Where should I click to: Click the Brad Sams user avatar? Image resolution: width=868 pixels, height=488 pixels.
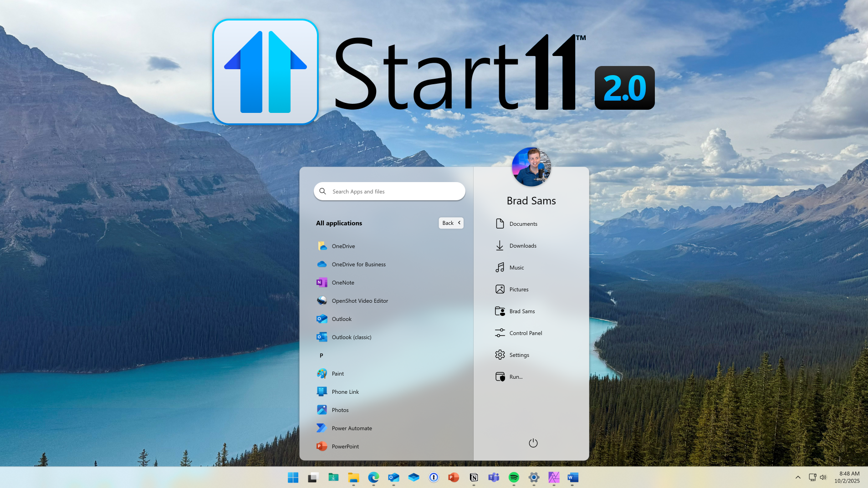[531, 167]
